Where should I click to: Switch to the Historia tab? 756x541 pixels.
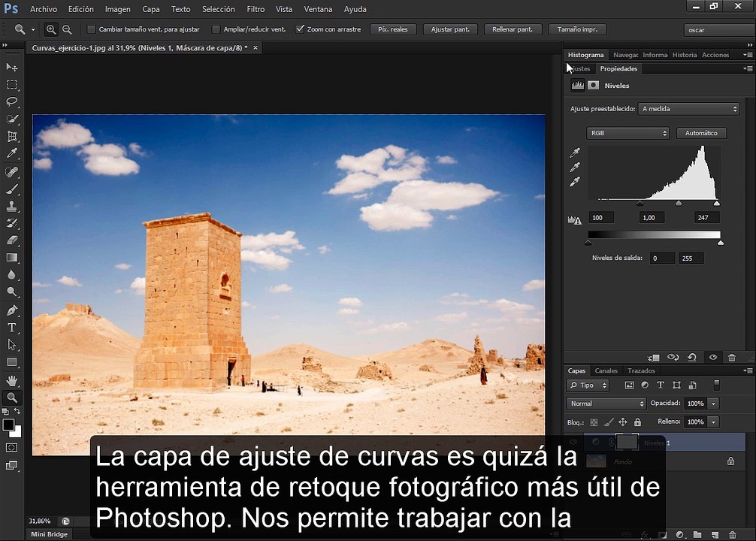(x=685, y=55)
